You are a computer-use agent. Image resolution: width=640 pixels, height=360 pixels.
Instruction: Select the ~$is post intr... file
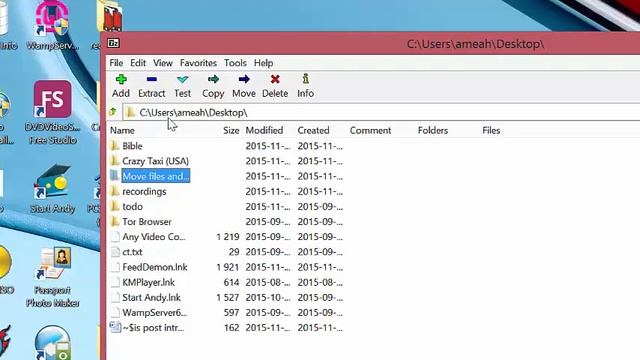point(153,328)
